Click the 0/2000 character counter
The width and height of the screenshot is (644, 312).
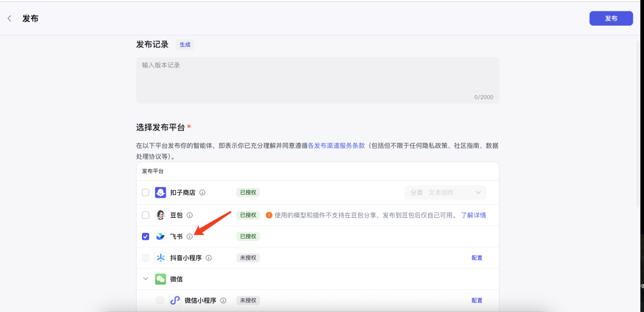pos(484,98)
